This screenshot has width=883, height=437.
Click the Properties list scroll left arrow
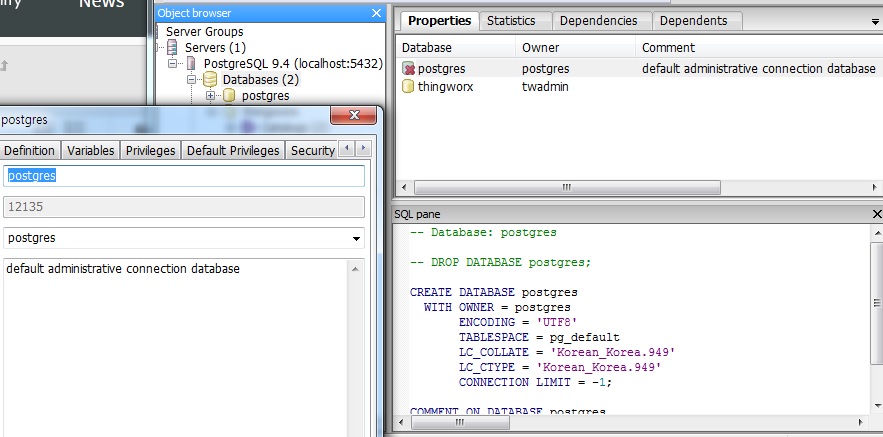403,188
